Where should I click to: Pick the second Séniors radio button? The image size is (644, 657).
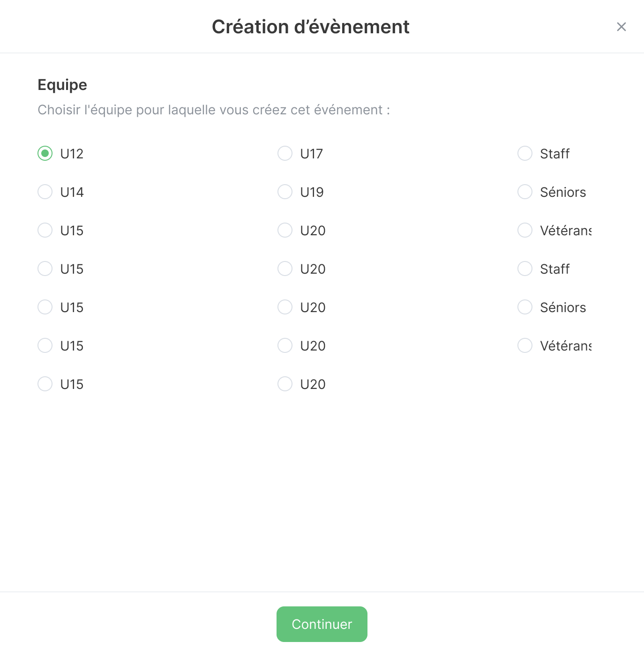pos(525,307)
